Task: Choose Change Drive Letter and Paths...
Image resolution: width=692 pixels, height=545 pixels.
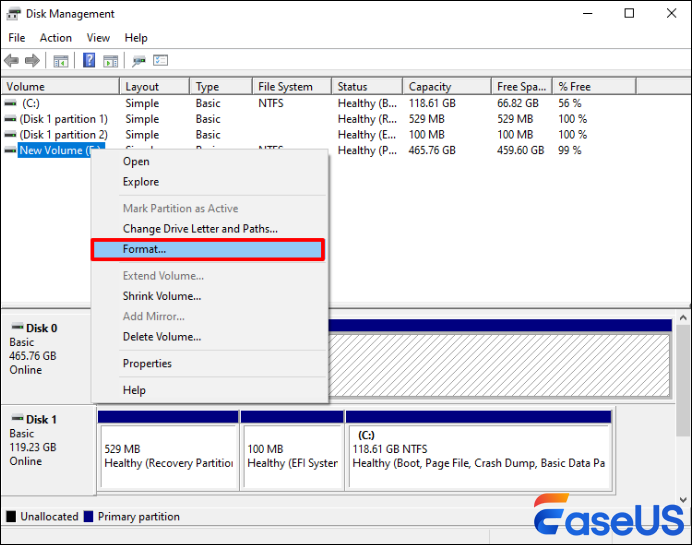Action: 200,229
